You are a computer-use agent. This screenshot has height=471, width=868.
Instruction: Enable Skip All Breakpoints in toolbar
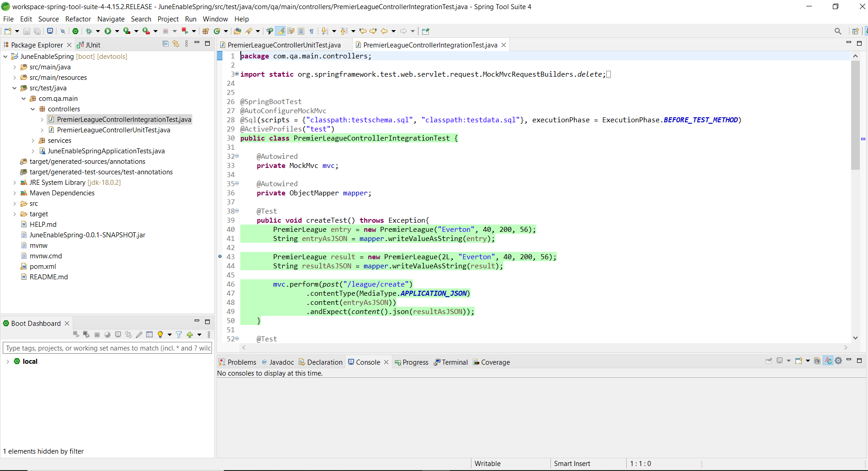click(x=63, y=31)
